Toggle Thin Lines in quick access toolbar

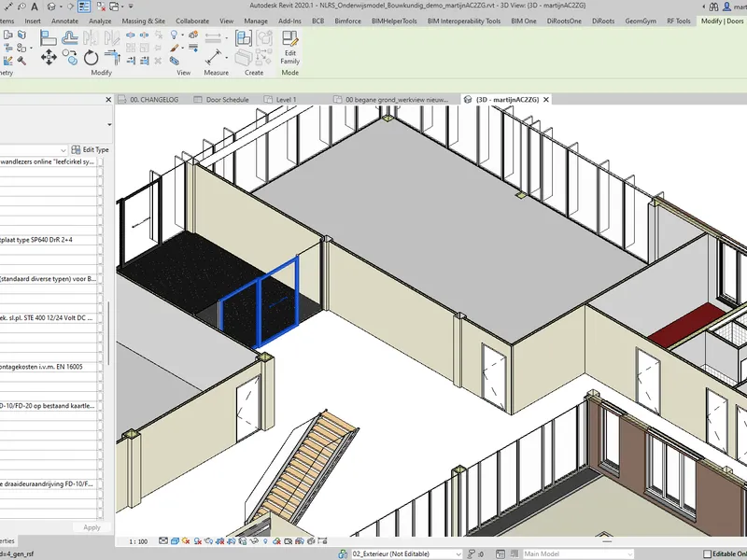(84, 7)
